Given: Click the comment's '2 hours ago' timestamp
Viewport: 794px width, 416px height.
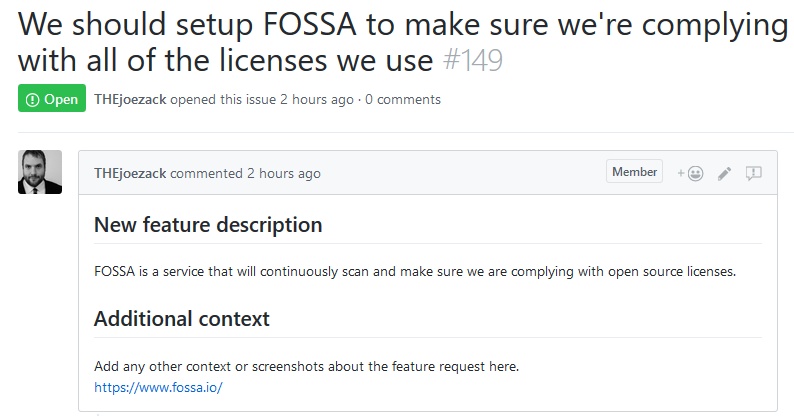Looking at the screenshot, I should (284, 173).
